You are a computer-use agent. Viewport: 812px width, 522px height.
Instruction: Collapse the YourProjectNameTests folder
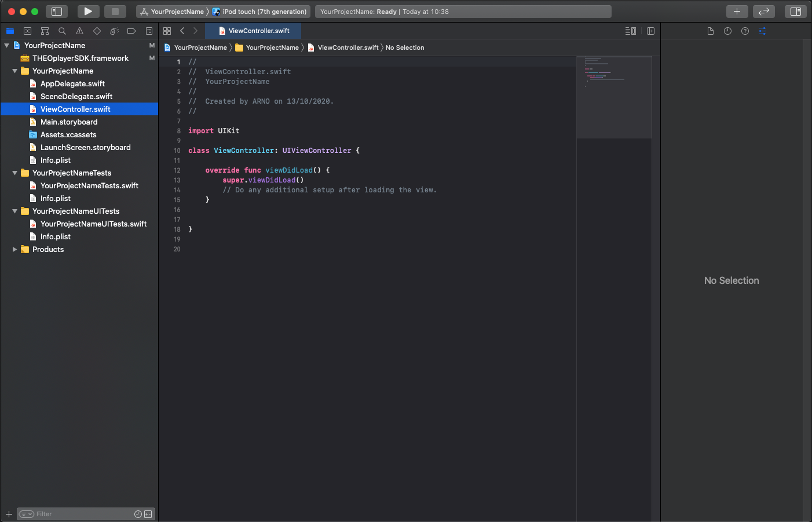pyautogui.click(x=15, y=173)
